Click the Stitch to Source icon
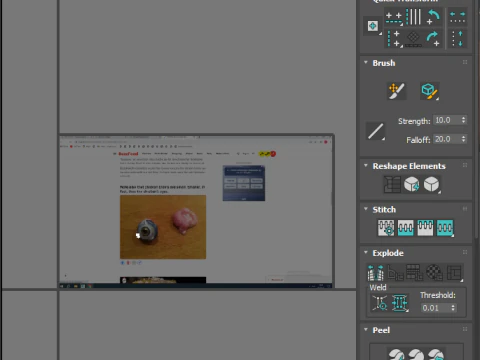This screenshot has width=480, height=360. pyautogui.click(x=425, y=228)
